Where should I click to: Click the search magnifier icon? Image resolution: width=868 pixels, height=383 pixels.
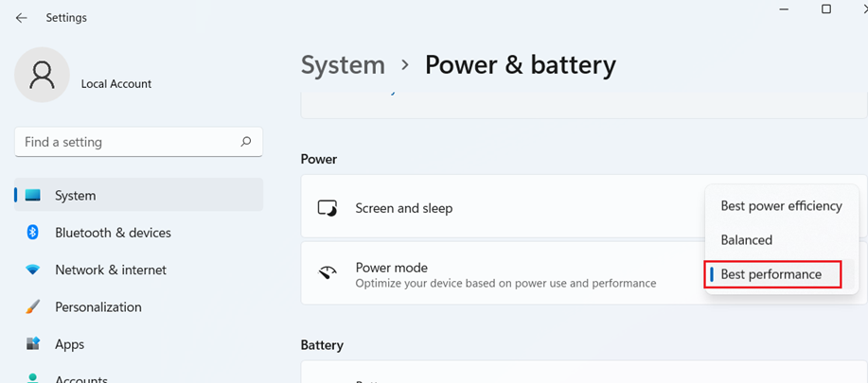coord(246,142)
